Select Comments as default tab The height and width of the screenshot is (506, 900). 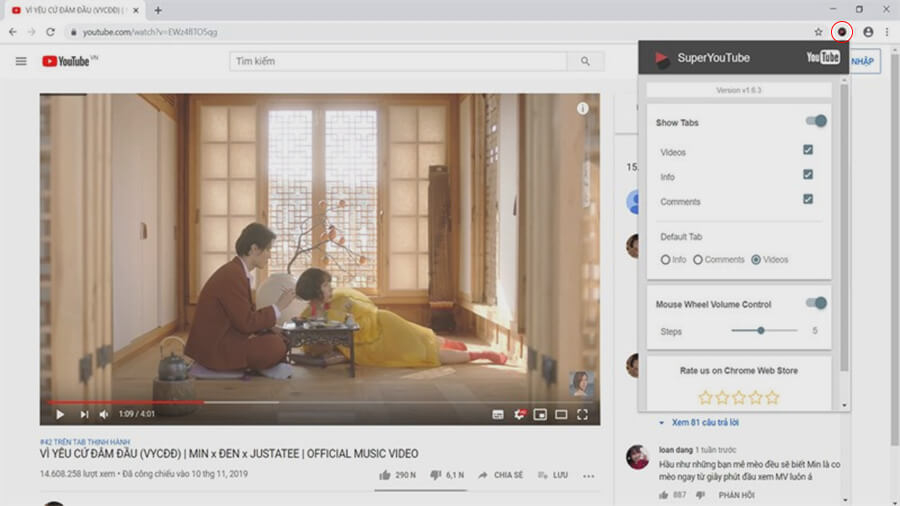698,260
